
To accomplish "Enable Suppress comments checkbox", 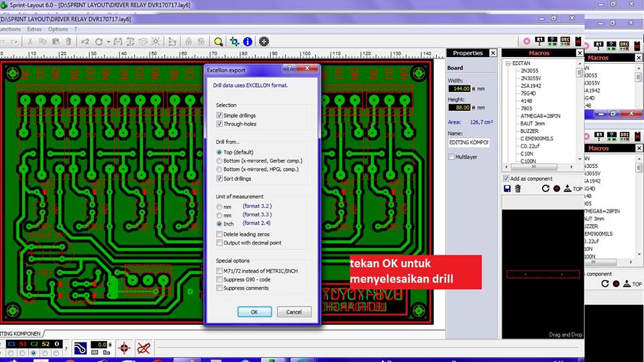I will coord(219,288).
